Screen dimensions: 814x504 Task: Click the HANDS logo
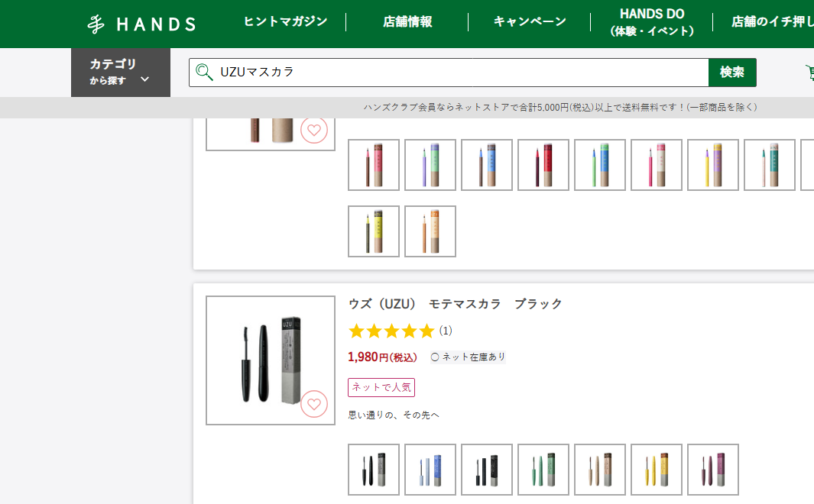[141, 24]
